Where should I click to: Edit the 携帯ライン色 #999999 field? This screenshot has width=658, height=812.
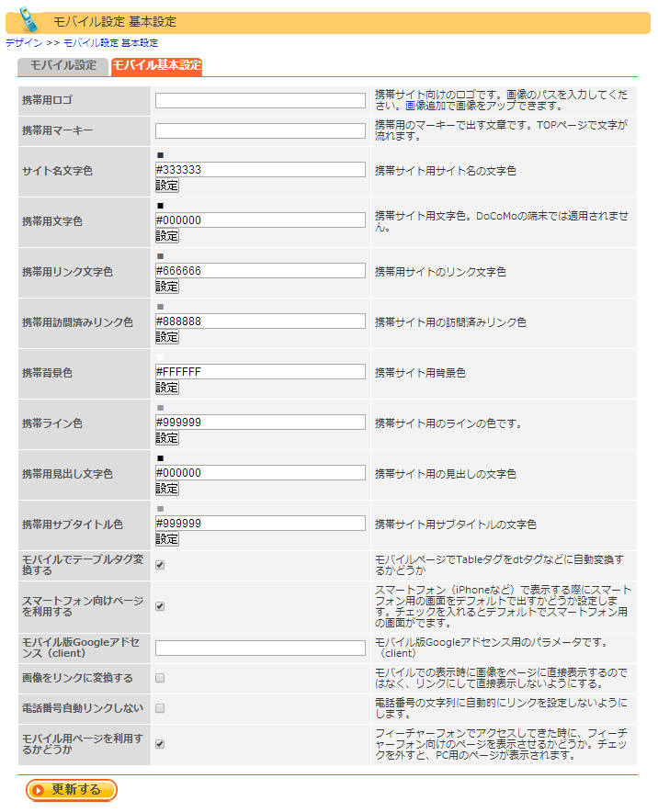tap(260, 422)
